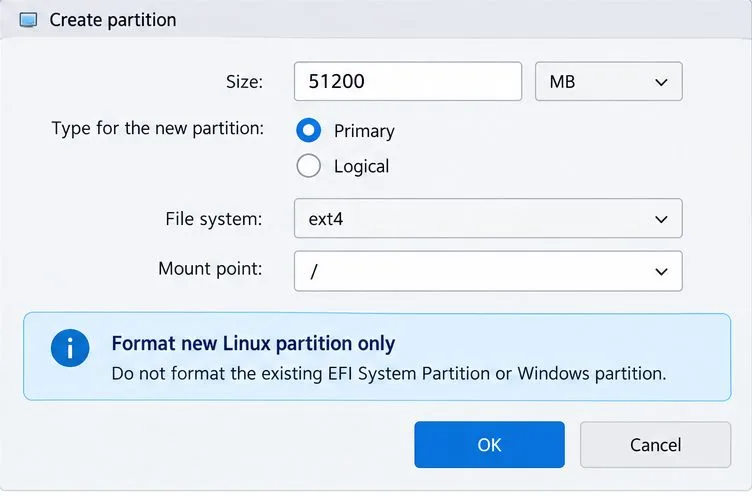
Task: Click the Size field showing 51200
Action: [x=408, y=81]
